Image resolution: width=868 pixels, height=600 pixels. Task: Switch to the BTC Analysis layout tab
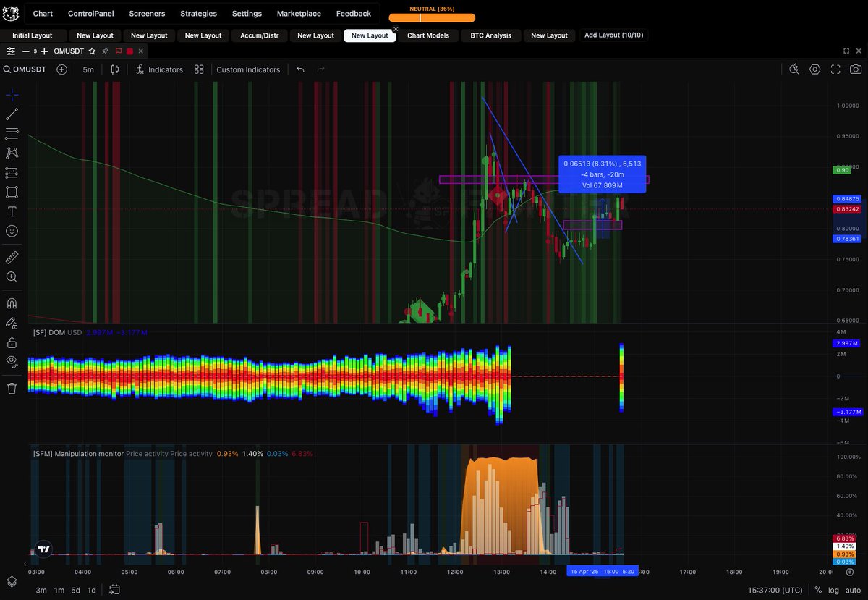pos(490,35)
